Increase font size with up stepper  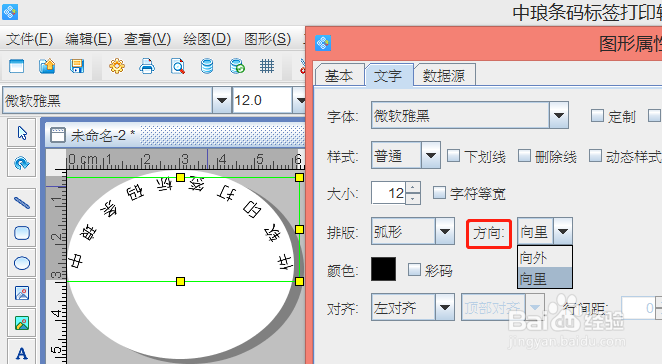[414, 187]
